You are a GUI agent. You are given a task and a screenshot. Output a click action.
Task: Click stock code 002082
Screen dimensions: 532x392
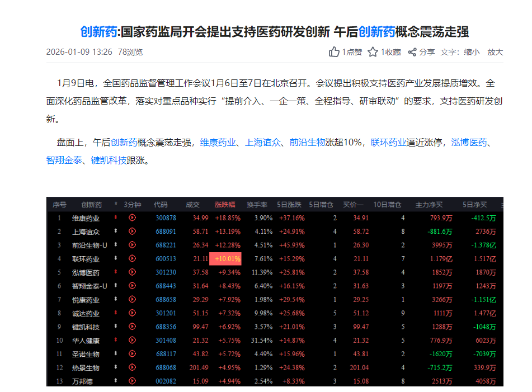[x=166, y=381]
